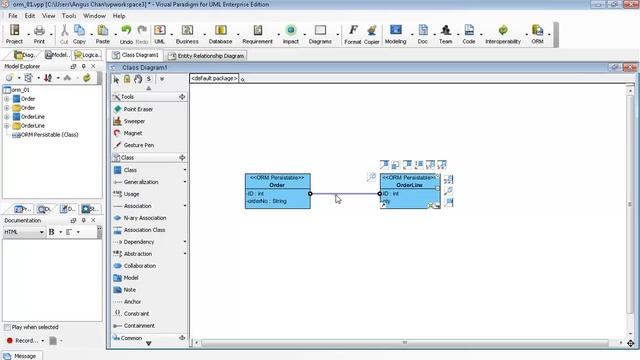Viewport: 640px width, 360px height.
Task: Open the Message pane button
Action: tap(20, 356)
